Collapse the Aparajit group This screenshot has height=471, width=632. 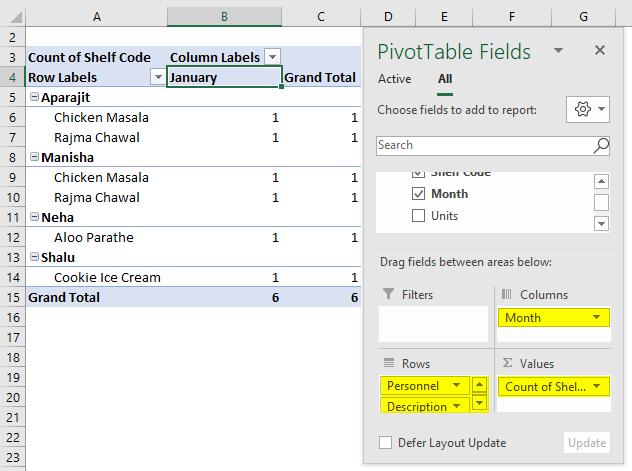click(35, 97)
